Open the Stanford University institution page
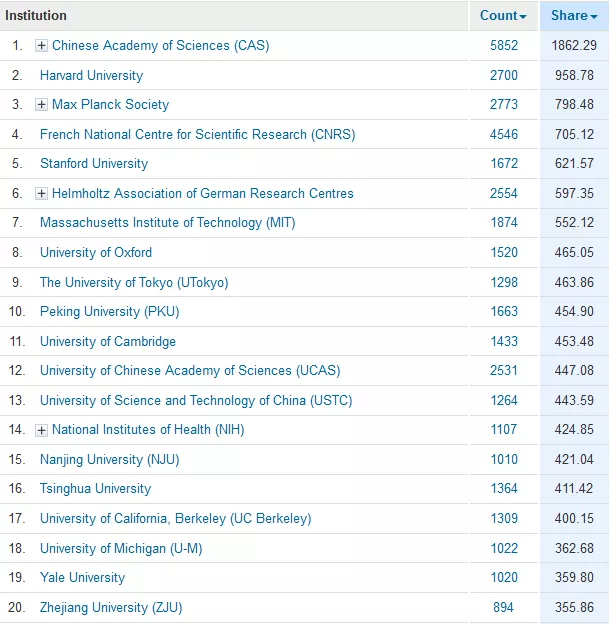610x624 pixels. (93, 164)
